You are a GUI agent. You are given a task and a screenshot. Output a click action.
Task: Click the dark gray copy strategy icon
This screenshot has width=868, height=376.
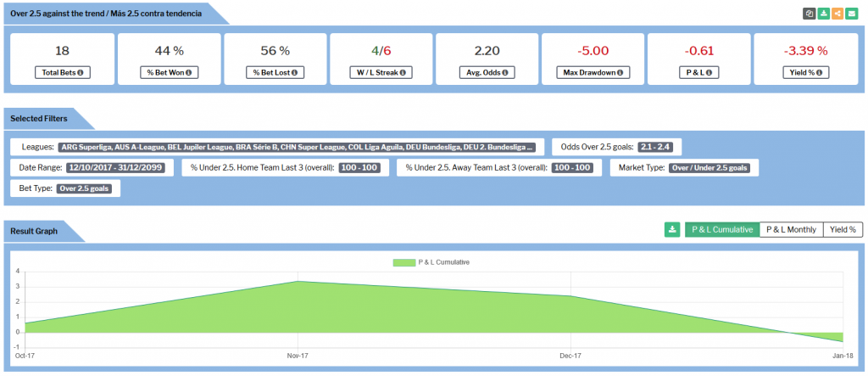pos(810,14)
